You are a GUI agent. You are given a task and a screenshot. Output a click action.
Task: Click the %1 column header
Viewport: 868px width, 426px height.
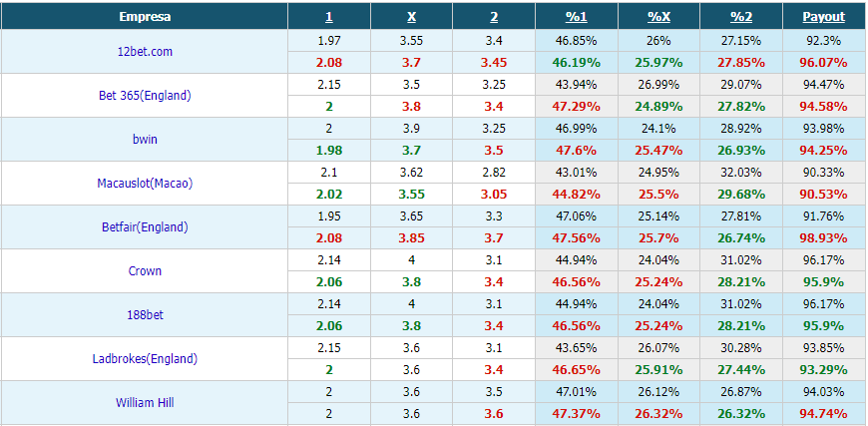tap(576, 17)
